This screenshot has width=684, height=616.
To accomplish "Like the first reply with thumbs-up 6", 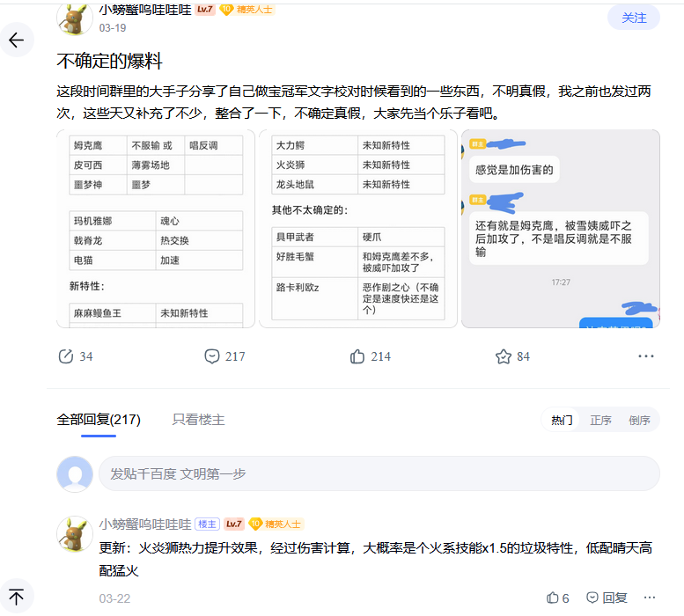I will click(557, 598).
